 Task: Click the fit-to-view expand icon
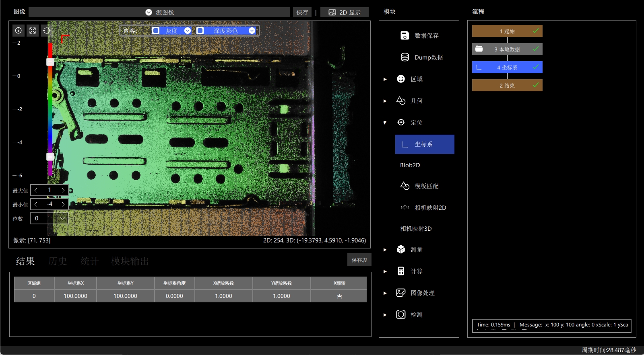click(x=33, y=31)
